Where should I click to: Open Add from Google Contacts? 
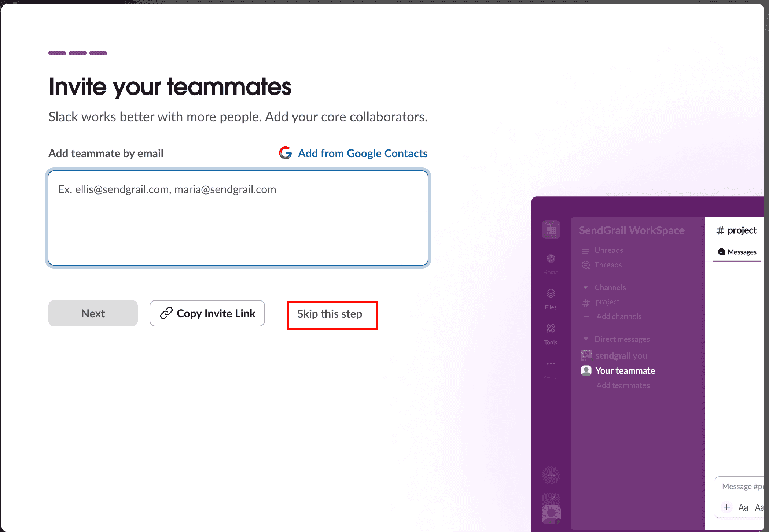pos(353,153)
